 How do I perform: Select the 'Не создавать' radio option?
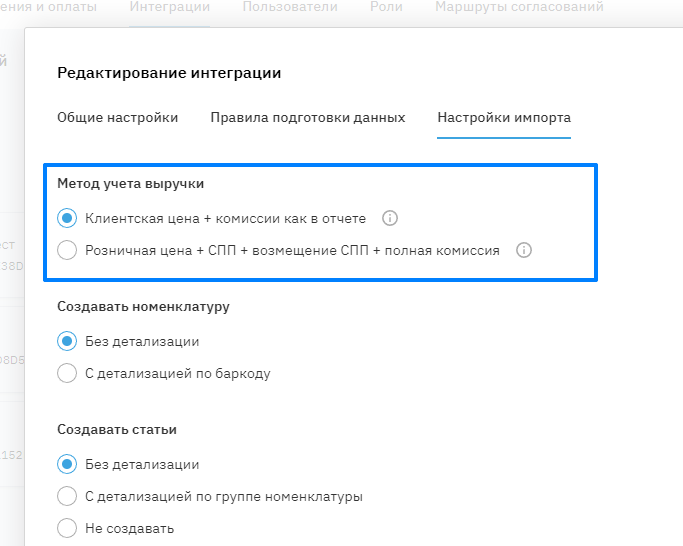pos(67,528)
